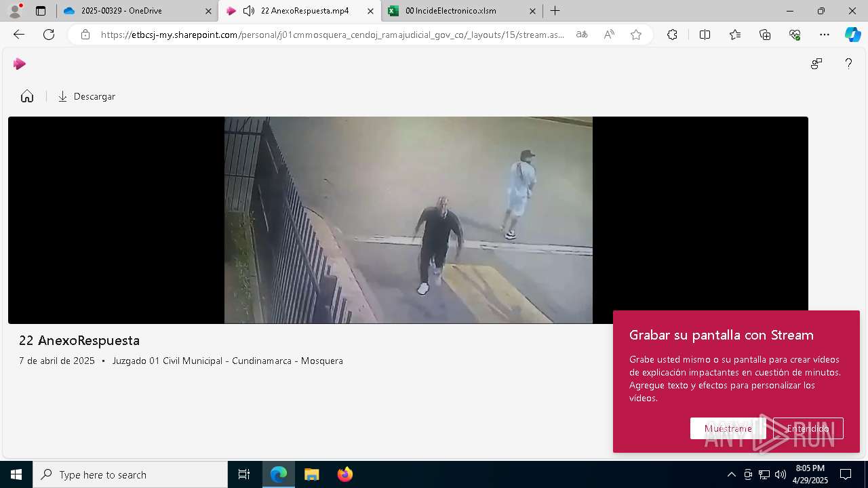Open Task View on the taskbar

click(244, 474)
